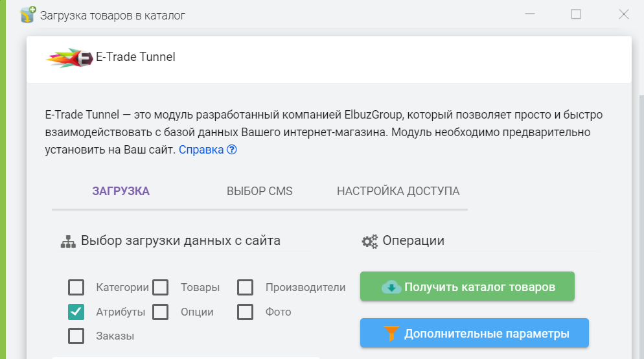Screen dimensions: 644x359
Task: Check the Производители checkbox
Action: tap(245, 287)
